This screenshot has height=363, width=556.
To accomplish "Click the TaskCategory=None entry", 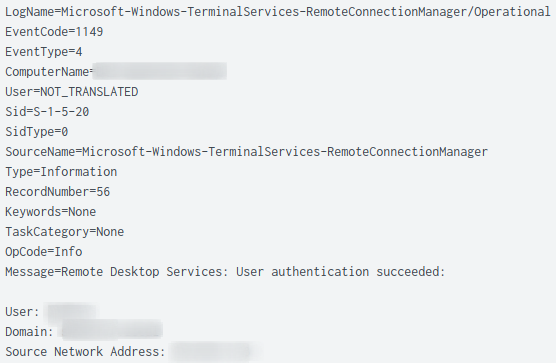I will 65,232.
